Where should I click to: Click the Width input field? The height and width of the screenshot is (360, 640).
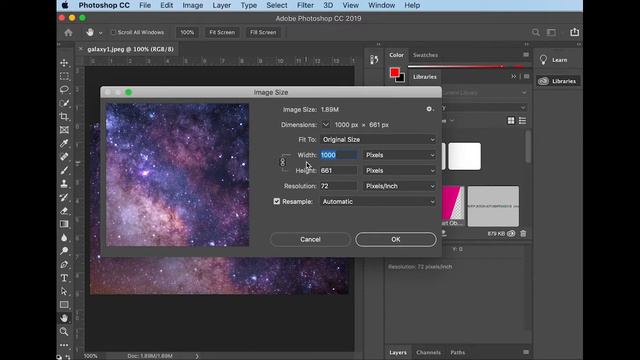tap(338, 155)
